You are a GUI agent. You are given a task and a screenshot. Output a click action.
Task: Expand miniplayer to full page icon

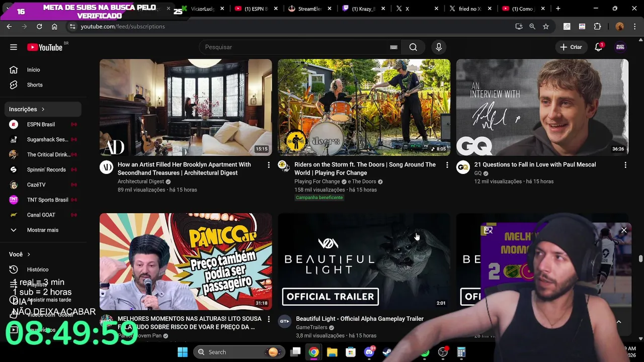click(488, 230)
